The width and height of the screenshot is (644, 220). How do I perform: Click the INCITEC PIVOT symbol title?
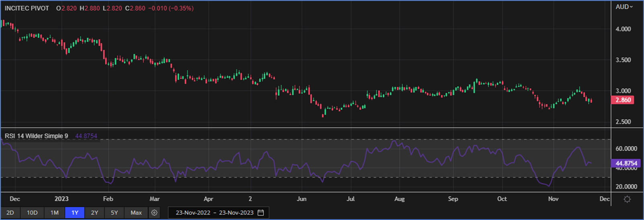tap(27, 8)
